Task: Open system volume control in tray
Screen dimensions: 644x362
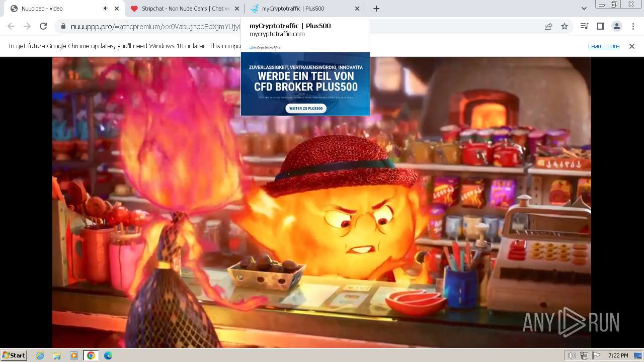Action: click(x=572, y=355)
